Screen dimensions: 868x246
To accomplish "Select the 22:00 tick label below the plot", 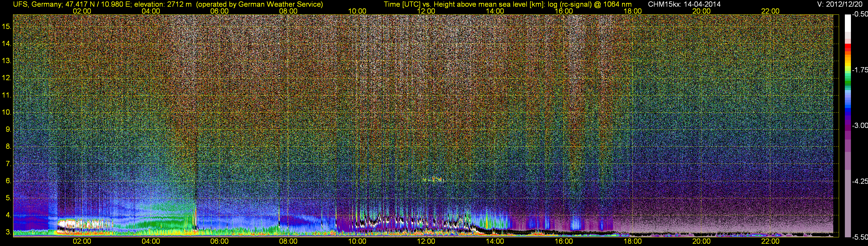I will pos(770,241).
